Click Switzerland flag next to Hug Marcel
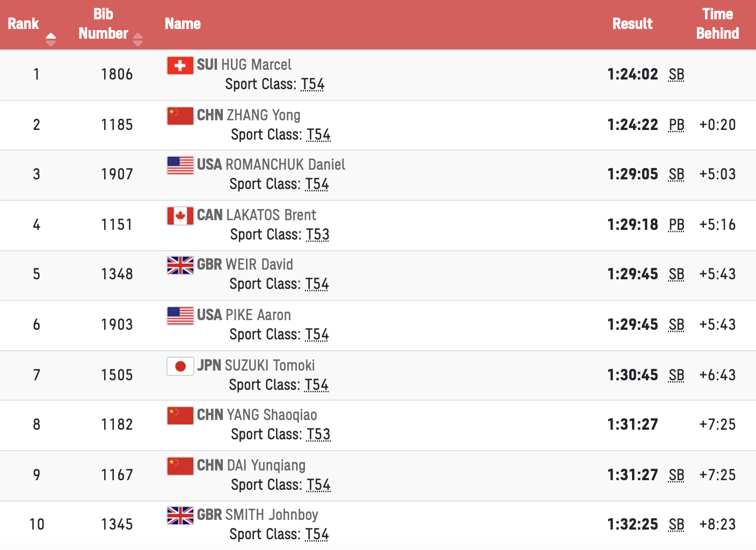The image size is (756, 550). pyautogui.click(x=180, y=66)
